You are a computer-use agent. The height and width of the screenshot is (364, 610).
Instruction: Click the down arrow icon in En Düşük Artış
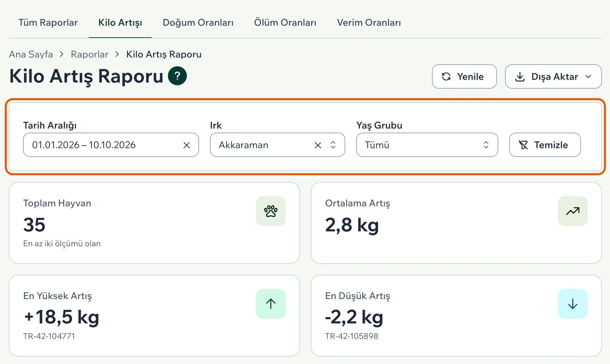coord(573,304)
